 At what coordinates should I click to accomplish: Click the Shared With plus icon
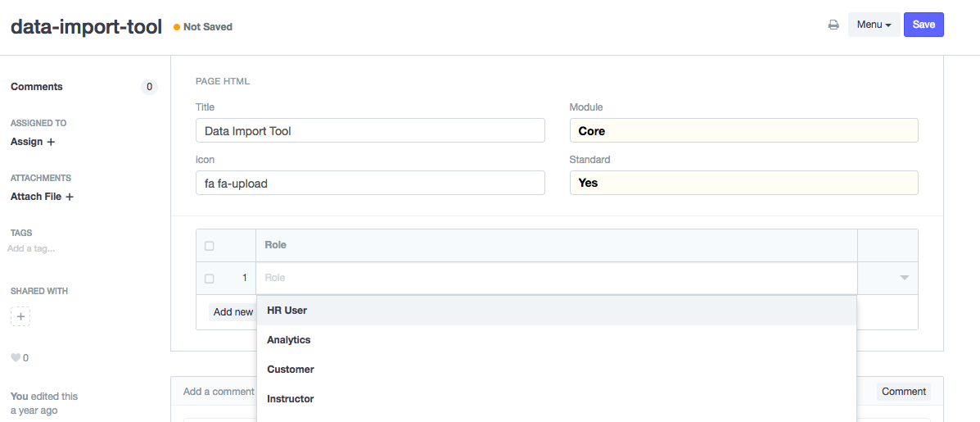20,316
